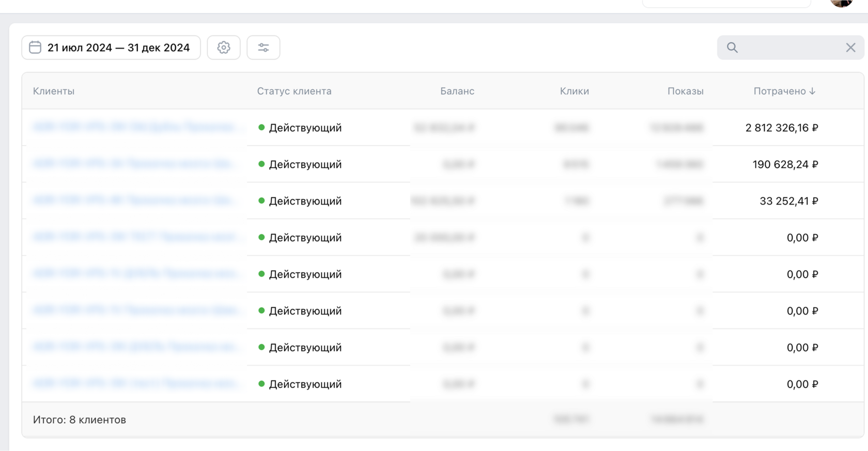Click Действующий status in 190 628,24 ₽ row
Image resolution: width=868 pixels, height=451 pixels.
coord(305,164)
